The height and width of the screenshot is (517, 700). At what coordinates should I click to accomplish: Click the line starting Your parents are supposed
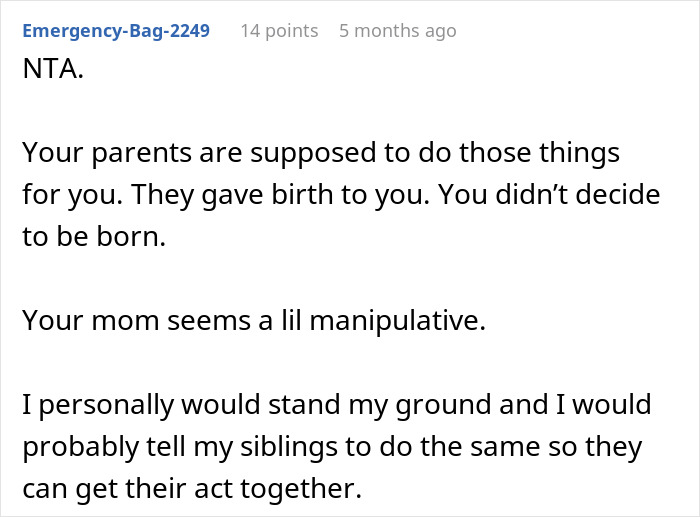point(320,154)
